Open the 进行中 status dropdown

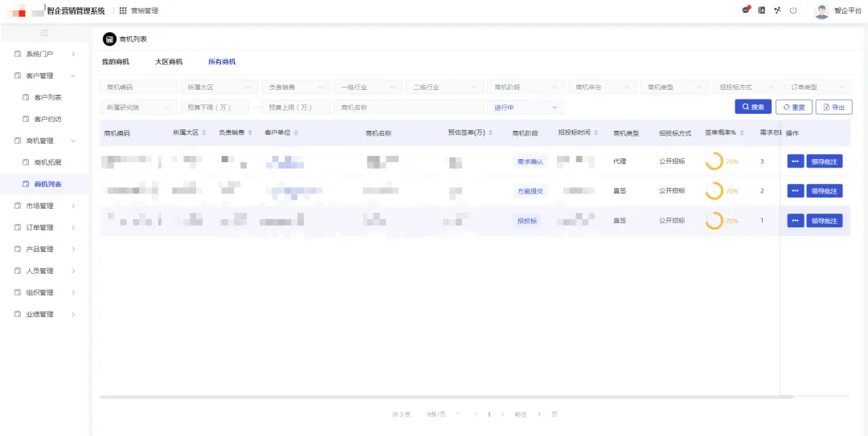click(526, 107)
